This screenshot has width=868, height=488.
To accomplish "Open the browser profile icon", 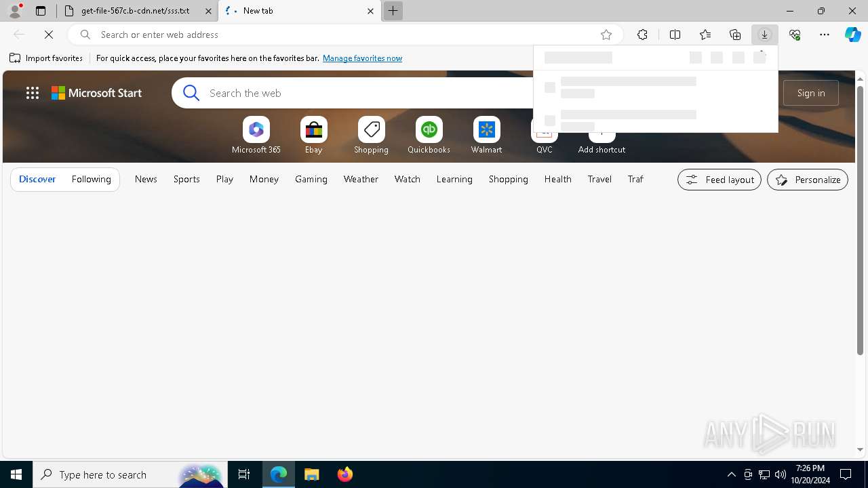I will 14,11.
